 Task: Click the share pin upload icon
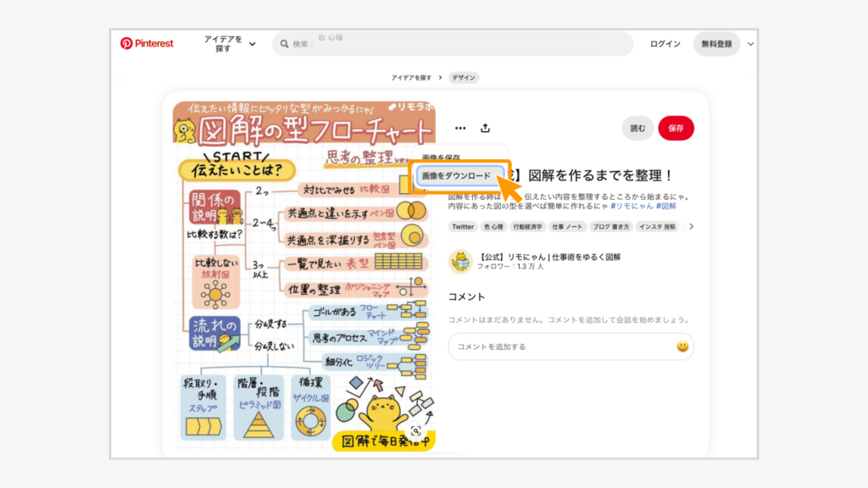tap(486, 129)
